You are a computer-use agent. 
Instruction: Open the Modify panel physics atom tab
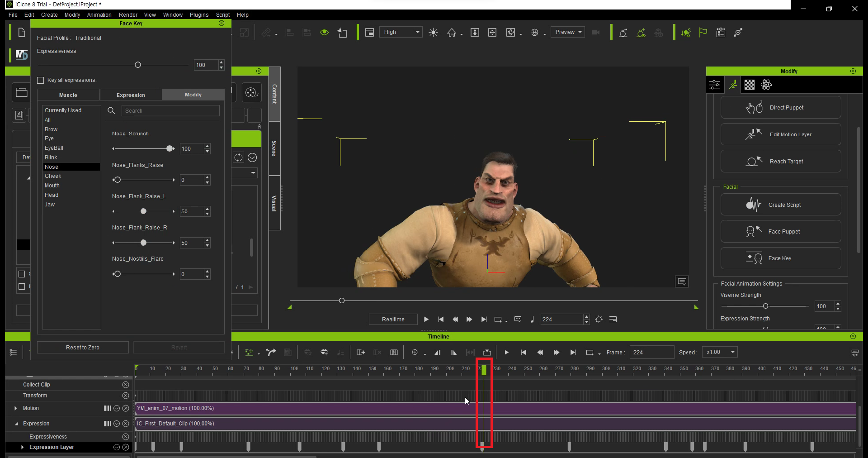[x=766, y=85]
